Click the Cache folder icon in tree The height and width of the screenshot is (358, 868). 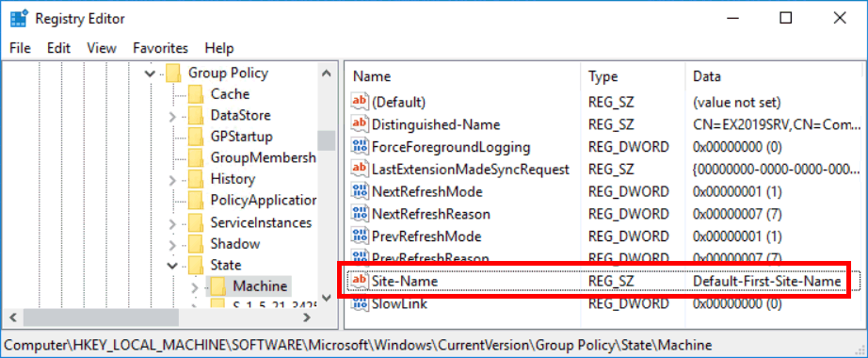(196, 94)
